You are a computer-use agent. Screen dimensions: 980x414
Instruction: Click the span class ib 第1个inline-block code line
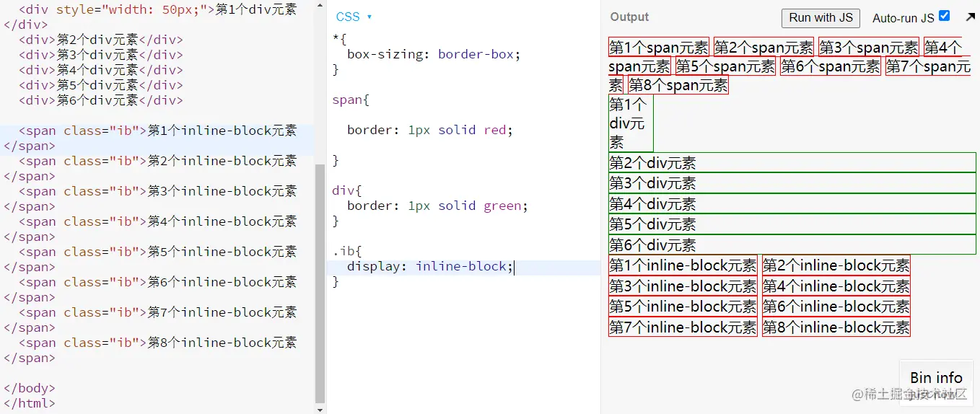[x=157, y=131]
